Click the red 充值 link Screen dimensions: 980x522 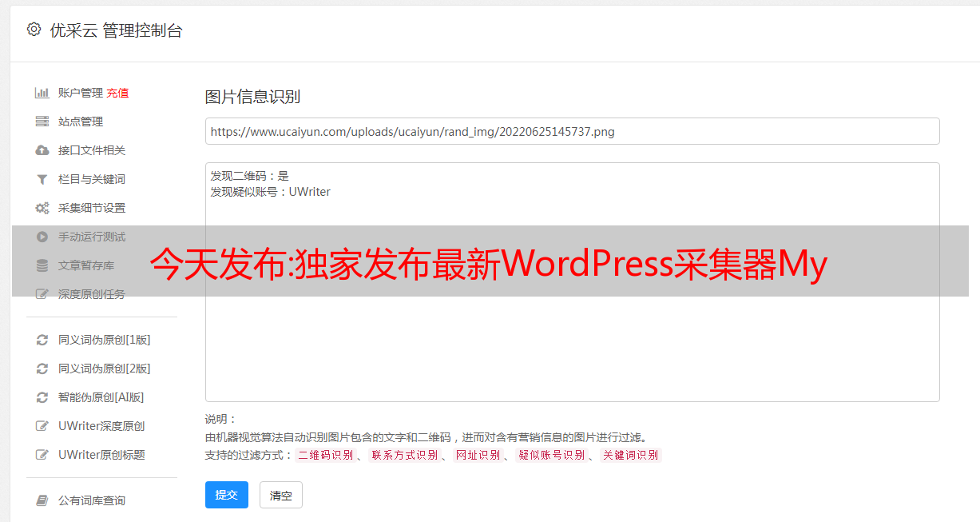pyautogui.click(x=117, y=93)
